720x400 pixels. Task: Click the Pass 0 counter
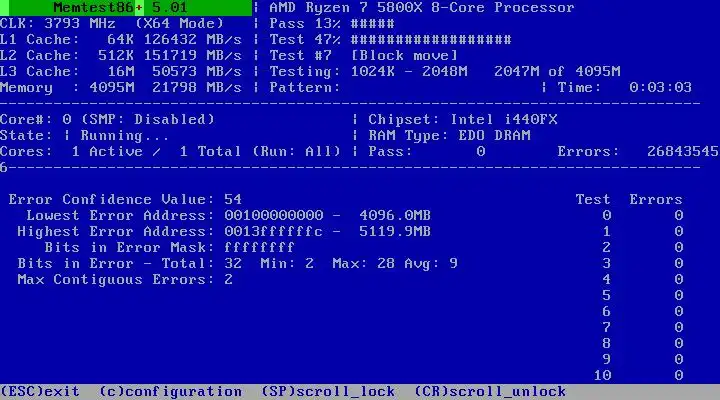[x=427, y=152]
